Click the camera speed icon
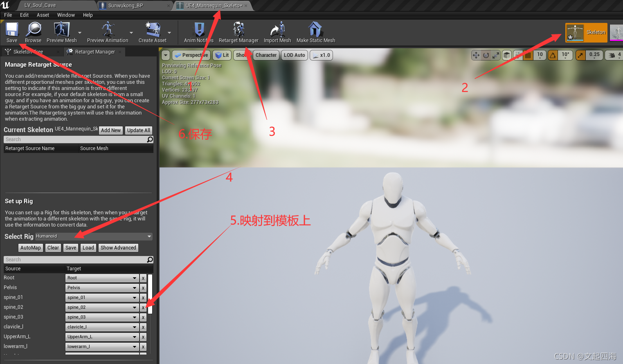 [612, 55]
